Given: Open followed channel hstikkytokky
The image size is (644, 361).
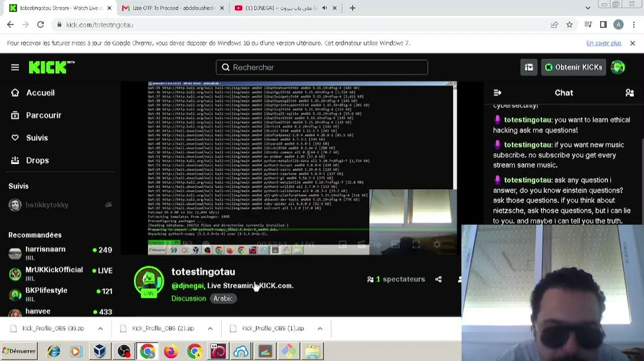Looking at the screenshot, I should (60, 205).
